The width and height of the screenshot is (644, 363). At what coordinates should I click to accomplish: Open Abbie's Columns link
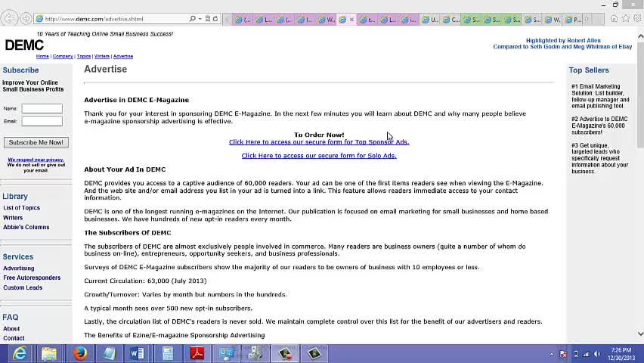coord(26,227)
